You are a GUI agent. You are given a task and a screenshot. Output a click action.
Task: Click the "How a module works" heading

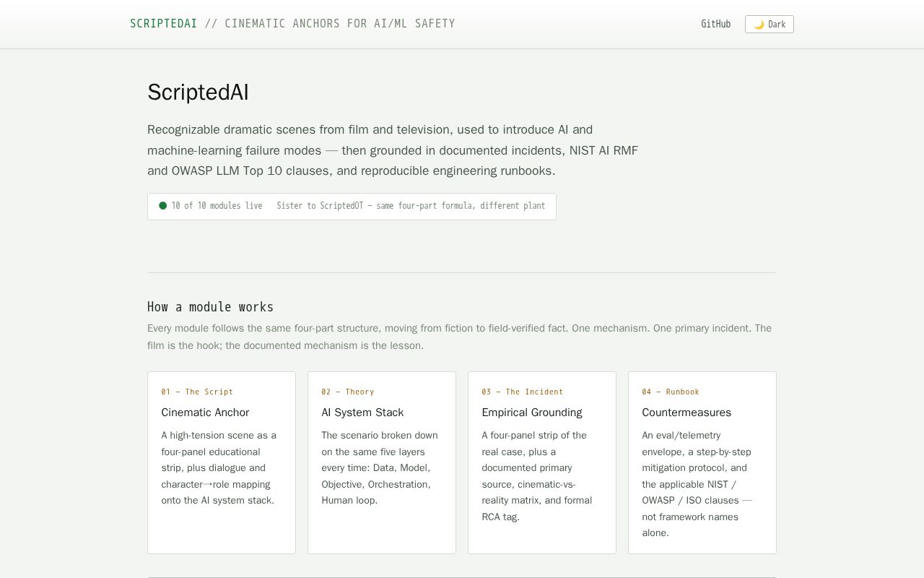click(211, 307)
